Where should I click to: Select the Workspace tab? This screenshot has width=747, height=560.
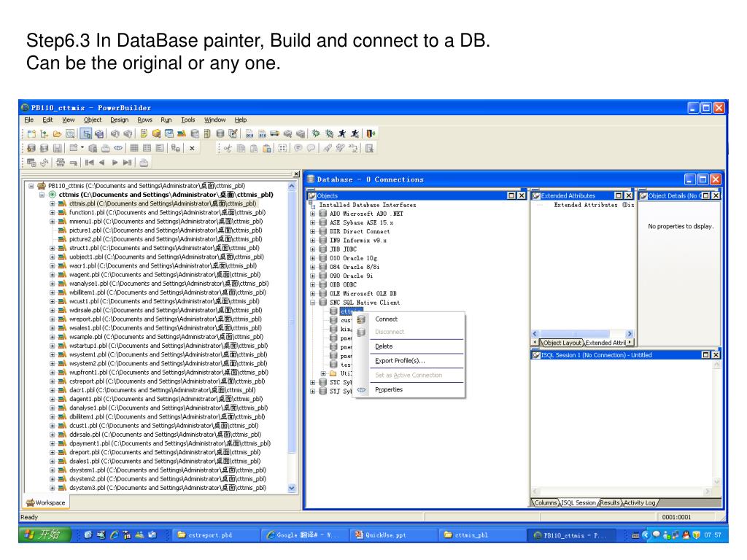pos(46,502)
